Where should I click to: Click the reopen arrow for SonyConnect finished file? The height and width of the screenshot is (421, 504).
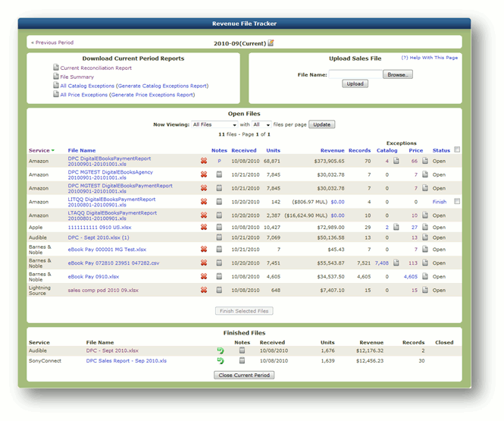(x=221, y=360)
